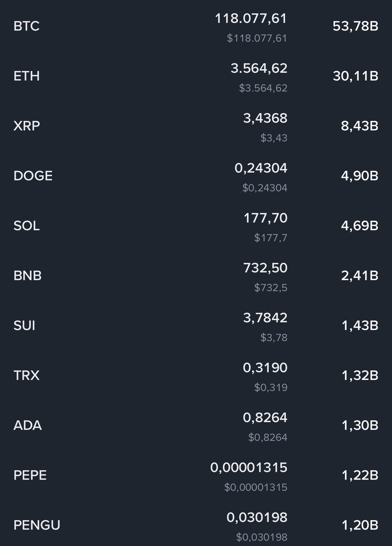The width and height of the screenshot is (392, 546).
Task: Click ETH price 3.564,62
Action: (x=259, y=68)
